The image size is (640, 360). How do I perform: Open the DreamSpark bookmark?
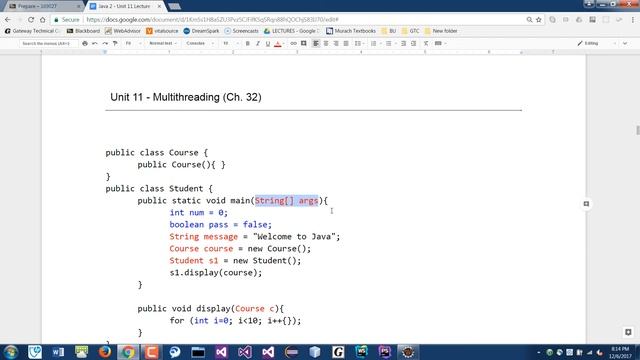[x=201, y=31]
